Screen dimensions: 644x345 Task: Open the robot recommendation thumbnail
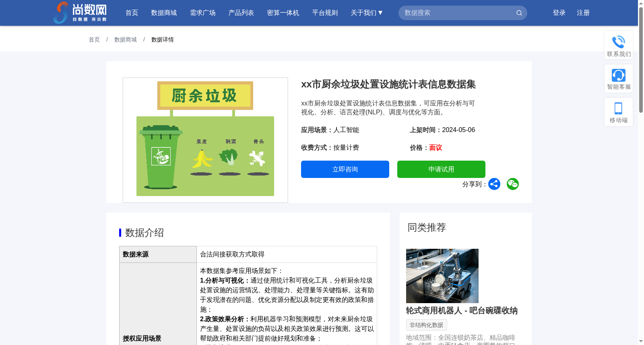pyautogui.click(x=442, y=276)
